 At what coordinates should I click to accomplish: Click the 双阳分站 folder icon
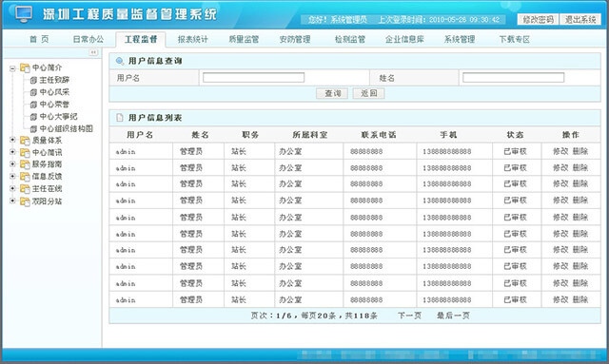(x=25, y=201)
